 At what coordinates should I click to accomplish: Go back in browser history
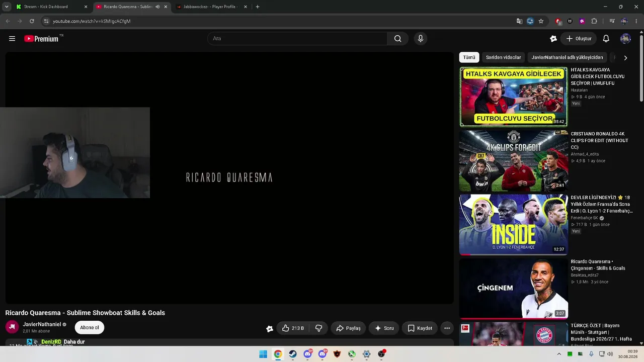(x=8, y=21)
